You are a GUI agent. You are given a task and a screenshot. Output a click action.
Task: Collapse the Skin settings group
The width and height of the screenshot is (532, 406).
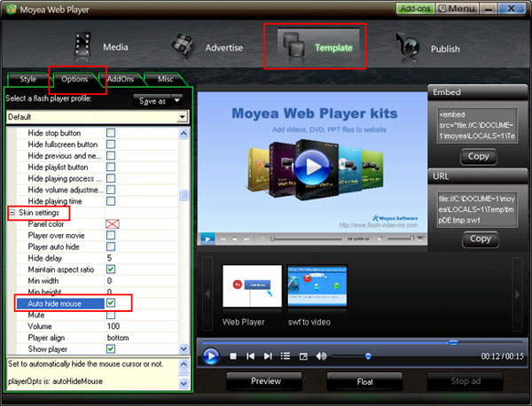coord(12,213)
